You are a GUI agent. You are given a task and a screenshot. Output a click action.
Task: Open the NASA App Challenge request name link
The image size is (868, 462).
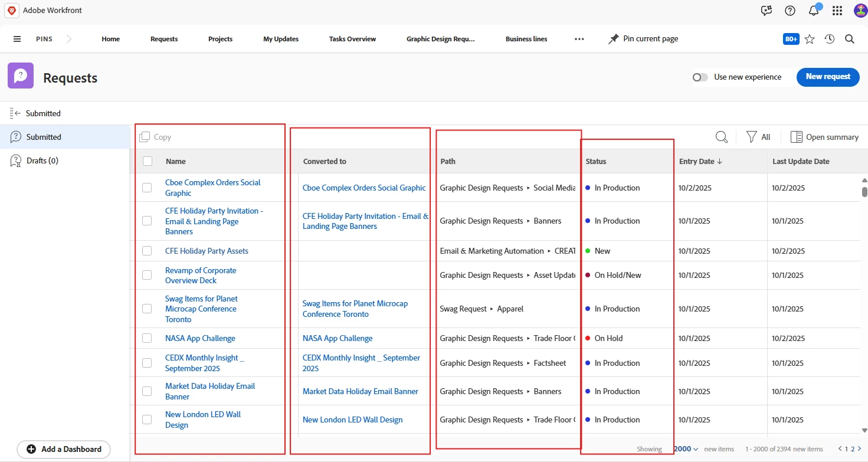(200, 338)
